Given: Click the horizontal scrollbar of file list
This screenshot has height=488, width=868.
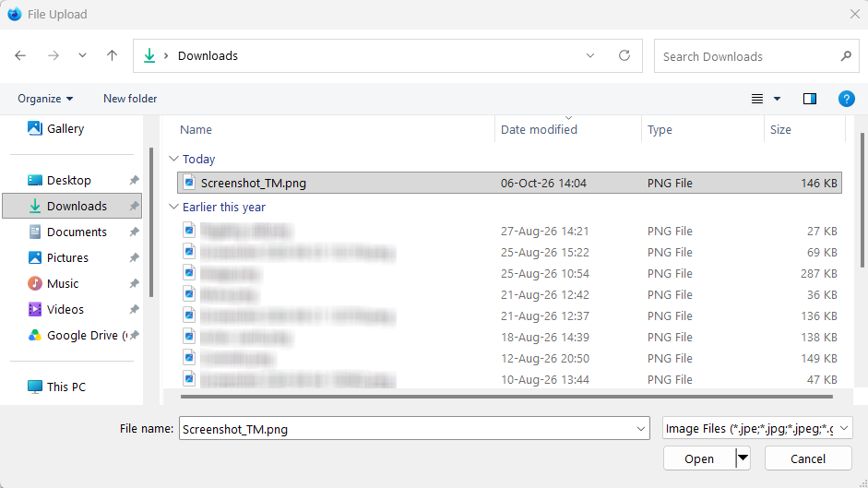Looking at the screenshot, I should pos(506,397).
